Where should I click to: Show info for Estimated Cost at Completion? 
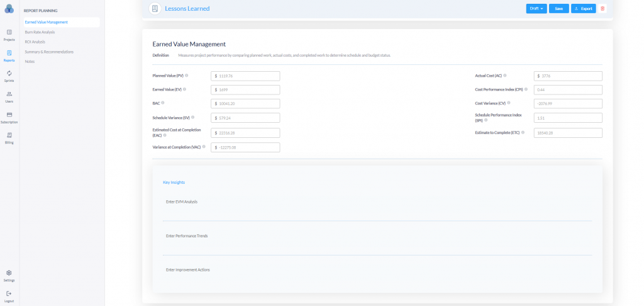click(x=165, y=135)
